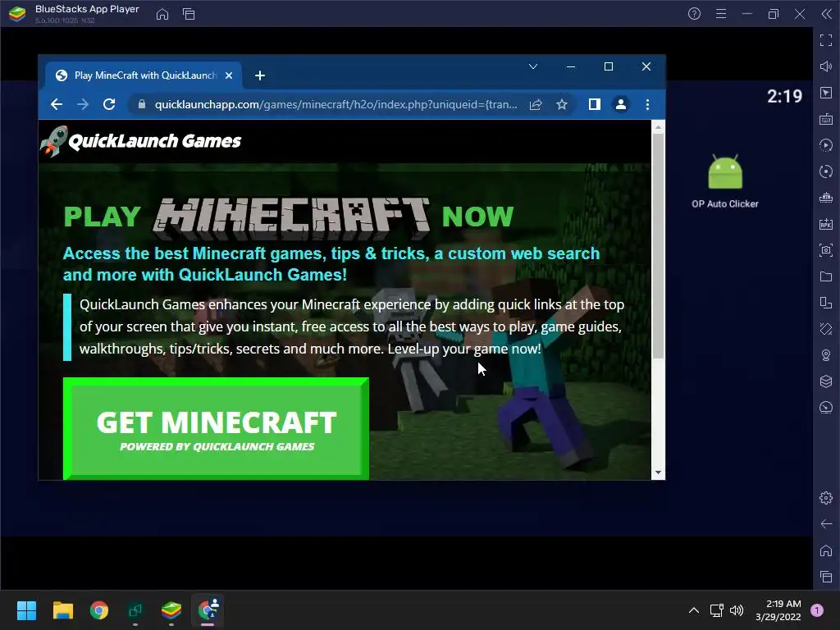Viewport: 840px width, 630px height.
Task: Go back in Chrome browser
Action: (x=57, y=104)
